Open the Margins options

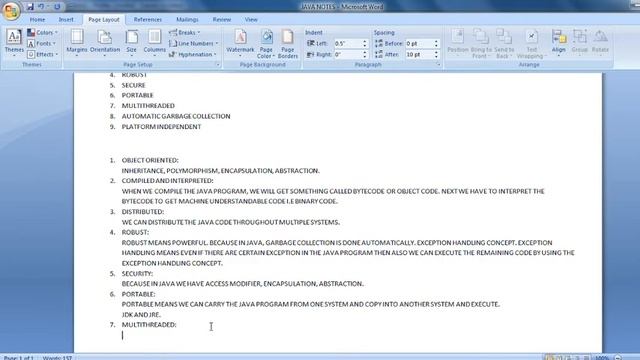pyautogui.click(x=77, y=42)
